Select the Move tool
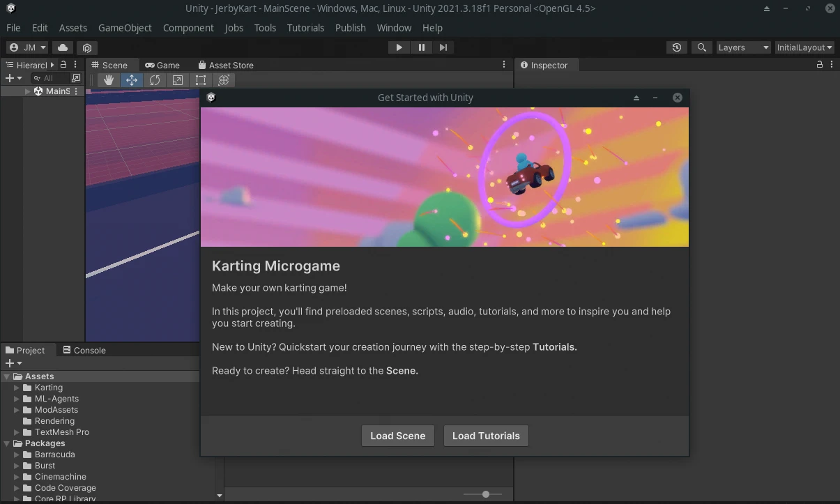Screen dimensions: 840x504 click(132, 80)
